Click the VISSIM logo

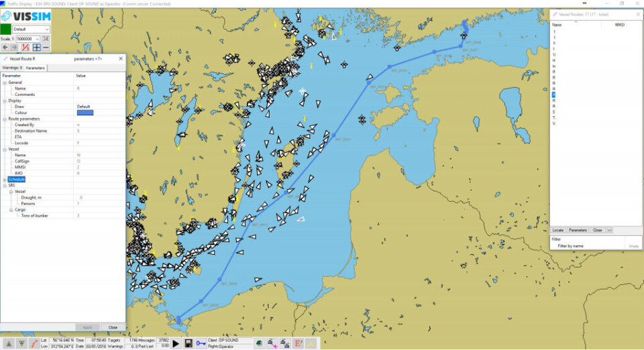click(x=26, y=16)
